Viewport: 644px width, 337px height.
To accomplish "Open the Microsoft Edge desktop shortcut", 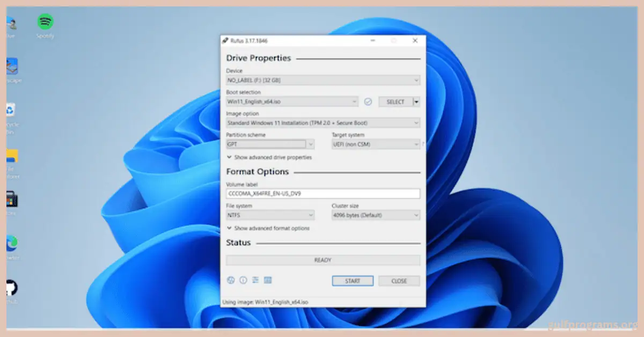I will [x=11, y=243].
